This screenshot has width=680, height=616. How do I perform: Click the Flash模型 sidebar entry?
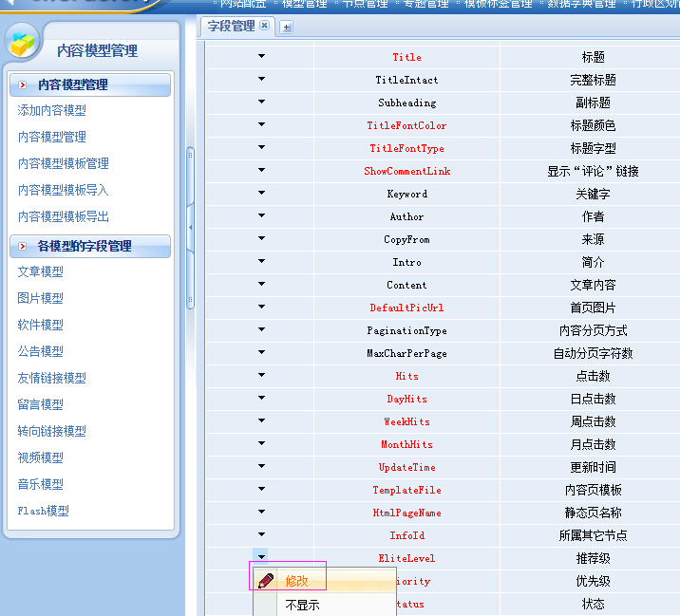(43, 512)
